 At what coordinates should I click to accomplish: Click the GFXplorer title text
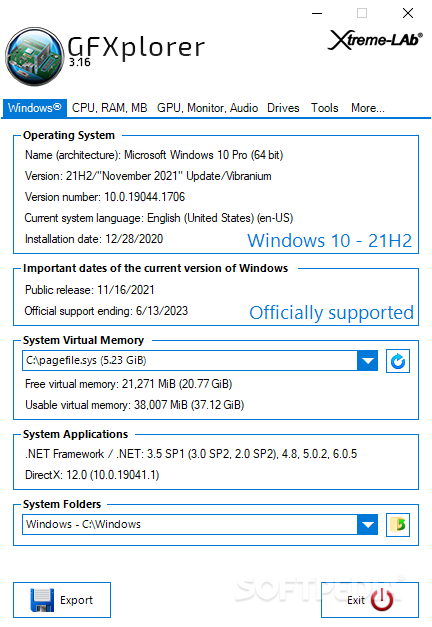pyautogui.click(x=136, y=47)
